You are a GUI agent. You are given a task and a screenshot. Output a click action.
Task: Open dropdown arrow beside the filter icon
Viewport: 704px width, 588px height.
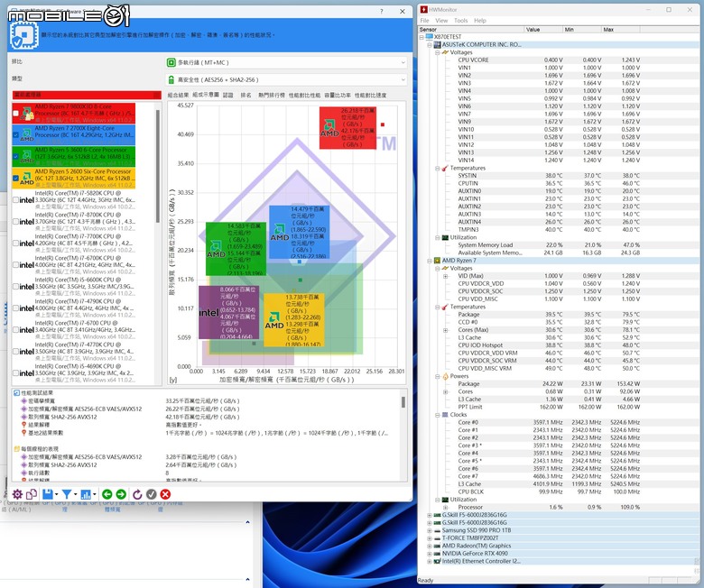pos(76,495)
